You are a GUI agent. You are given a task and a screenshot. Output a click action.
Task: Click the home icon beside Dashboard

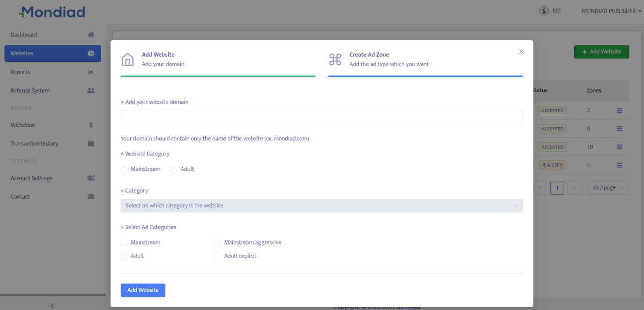pos(91,35)
